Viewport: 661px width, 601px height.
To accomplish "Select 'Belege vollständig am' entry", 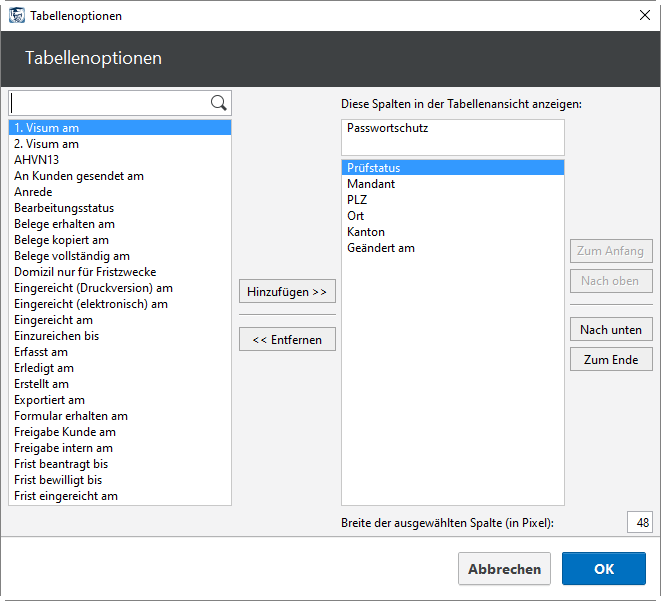I will click(120, 256).
